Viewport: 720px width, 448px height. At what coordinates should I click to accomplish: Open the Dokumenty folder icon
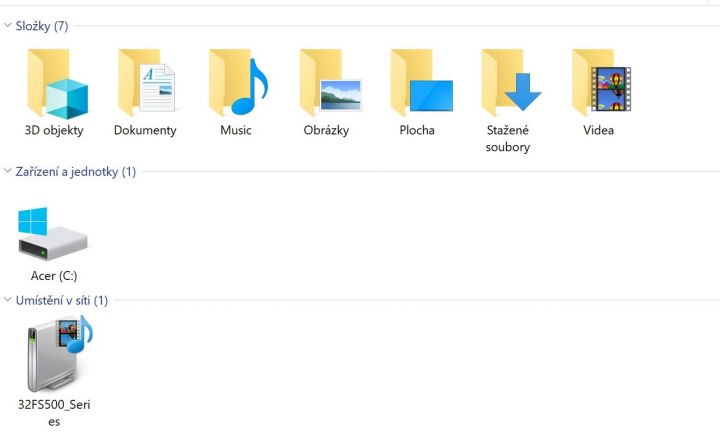tap(147, 83)
